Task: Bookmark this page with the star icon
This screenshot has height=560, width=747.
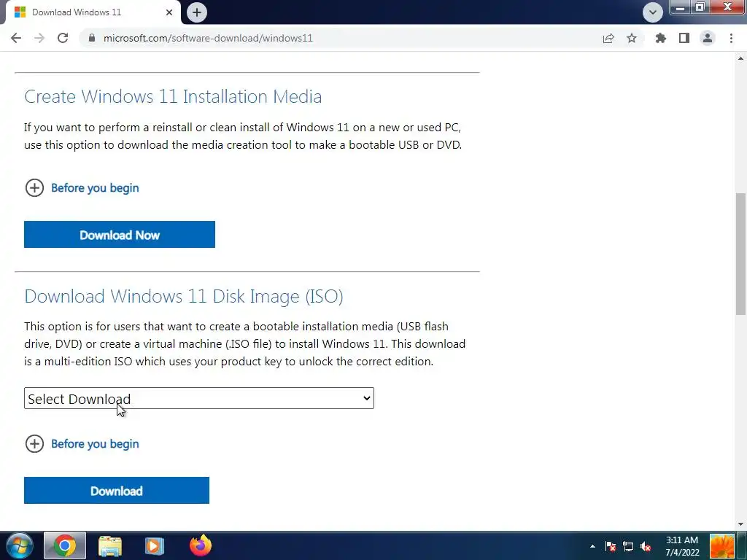Action: coord(632,38)
